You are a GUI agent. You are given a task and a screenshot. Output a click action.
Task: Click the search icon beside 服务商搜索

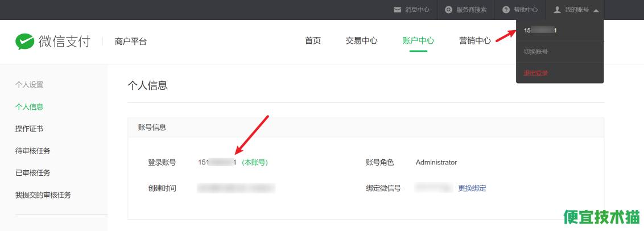[449, 10]
